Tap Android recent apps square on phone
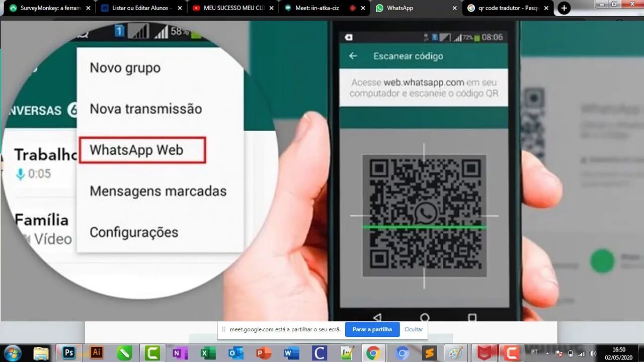Screen dimensions: 644x362 [472, 317]
